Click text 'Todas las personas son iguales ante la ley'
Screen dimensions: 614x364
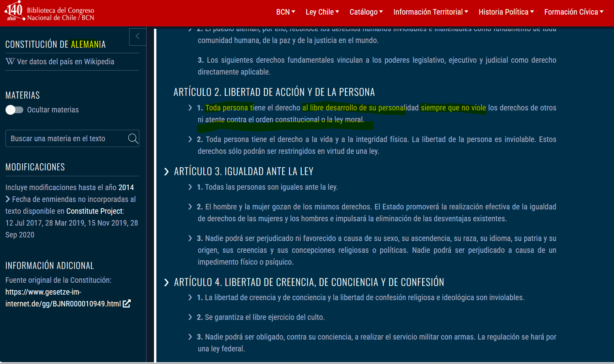pos(271,187)
